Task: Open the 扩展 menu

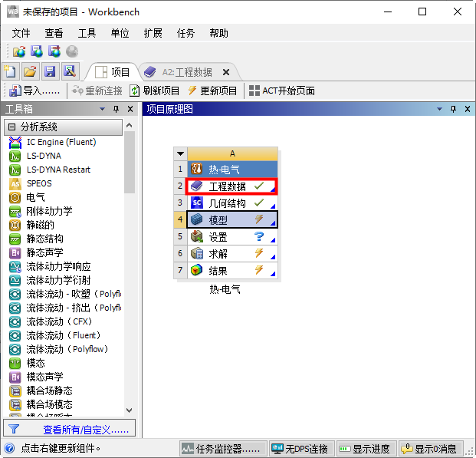Action: pos(153,33)
